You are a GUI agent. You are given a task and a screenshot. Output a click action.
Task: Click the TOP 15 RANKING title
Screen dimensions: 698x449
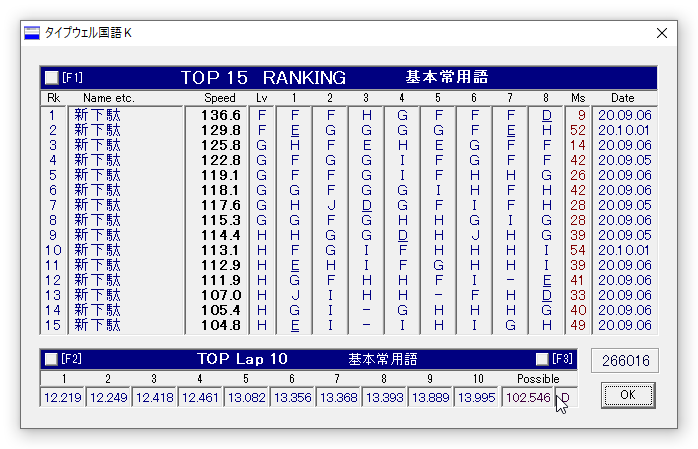[x=263, y=78]
